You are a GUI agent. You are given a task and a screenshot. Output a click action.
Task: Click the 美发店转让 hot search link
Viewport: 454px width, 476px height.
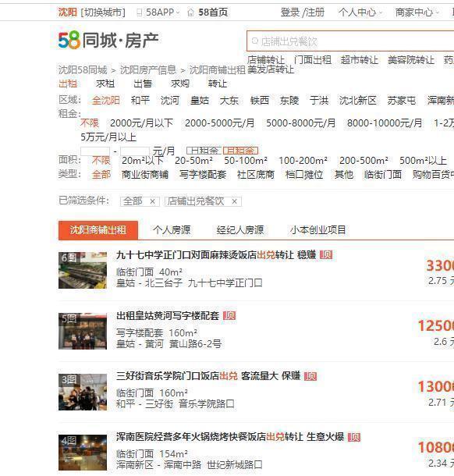[271, 69]
